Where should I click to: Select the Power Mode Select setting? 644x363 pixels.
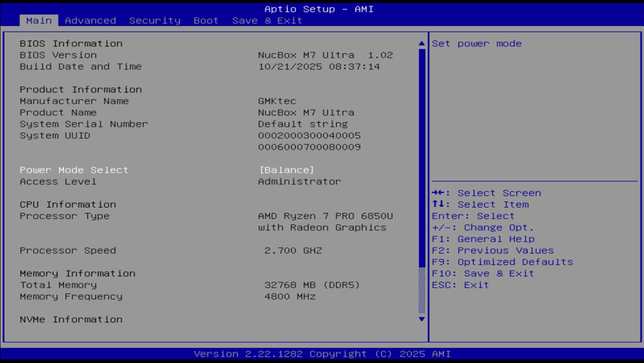tap(74, 170)
